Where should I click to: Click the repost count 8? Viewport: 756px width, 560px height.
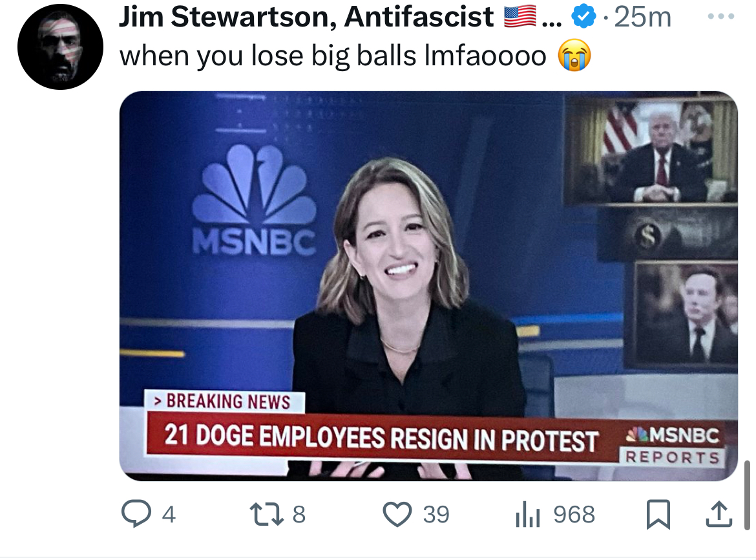299,514
